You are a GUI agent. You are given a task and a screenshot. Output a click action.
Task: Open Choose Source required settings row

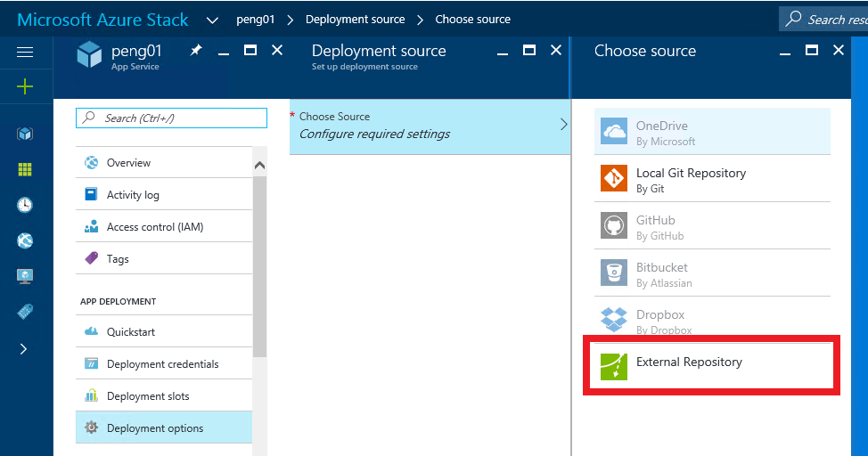[430, 126]
